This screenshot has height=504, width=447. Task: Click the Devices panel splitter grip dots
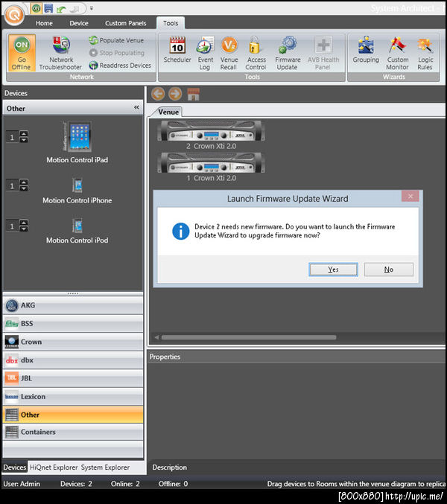[x=73, y=293]
